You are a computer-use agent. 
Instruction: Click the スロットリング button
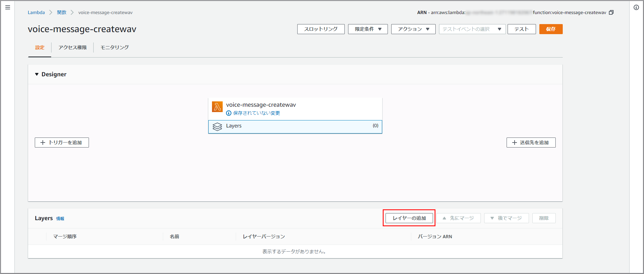(321, 29)
